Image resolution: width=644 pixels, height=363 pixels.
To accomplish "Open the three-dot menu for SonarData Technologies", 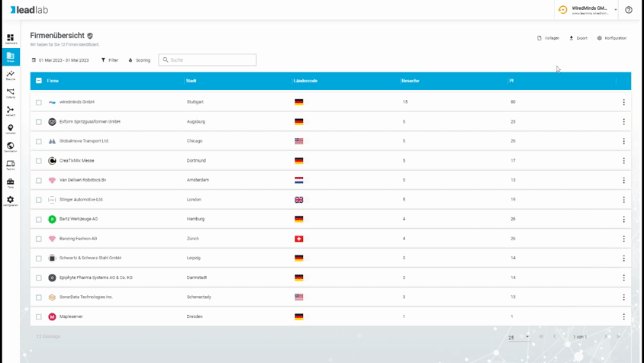I will [623, 297].
